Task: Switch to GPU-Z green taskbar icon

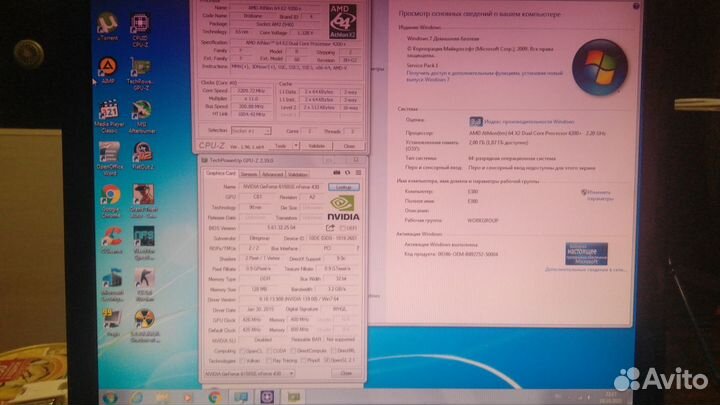Action: [x=294, y=397]
